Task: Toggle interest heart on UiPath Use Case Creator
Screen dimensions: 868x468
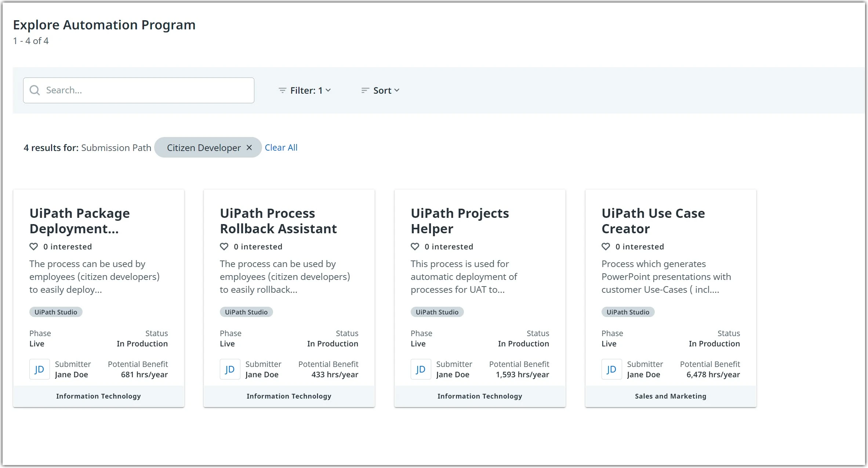Action: tap(606, 246)
